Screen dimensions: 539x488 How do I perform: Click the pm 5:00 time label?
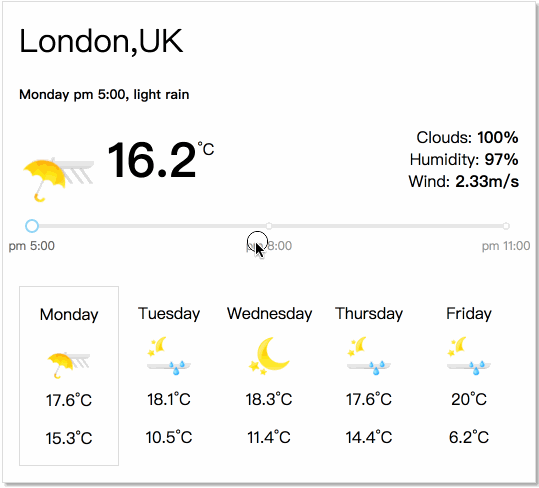point(32,246)
